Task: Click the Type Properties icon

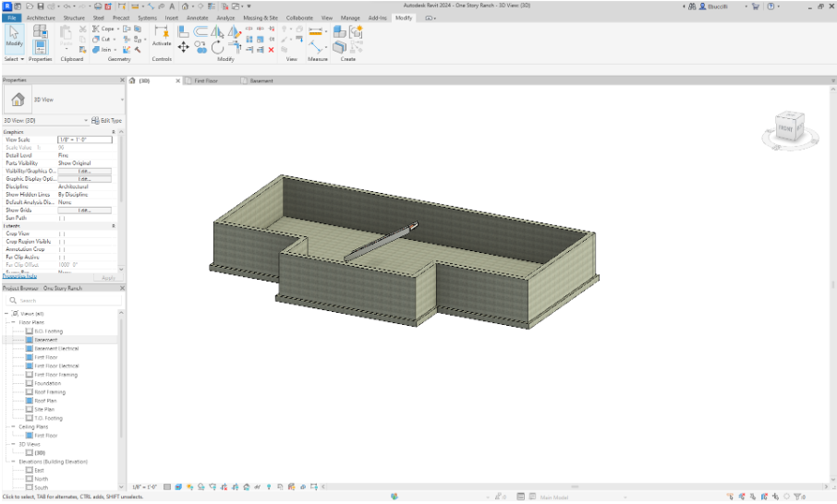Action: (x=40, y=31)
